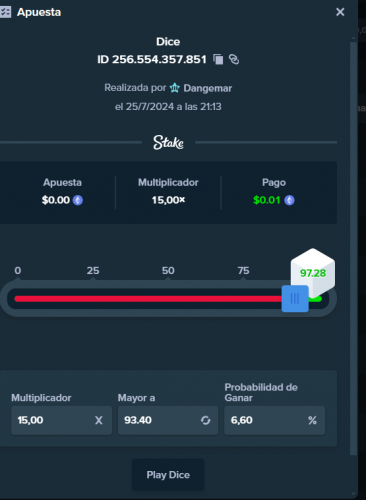Click the 75 mark on slider scale

[243, 270]
